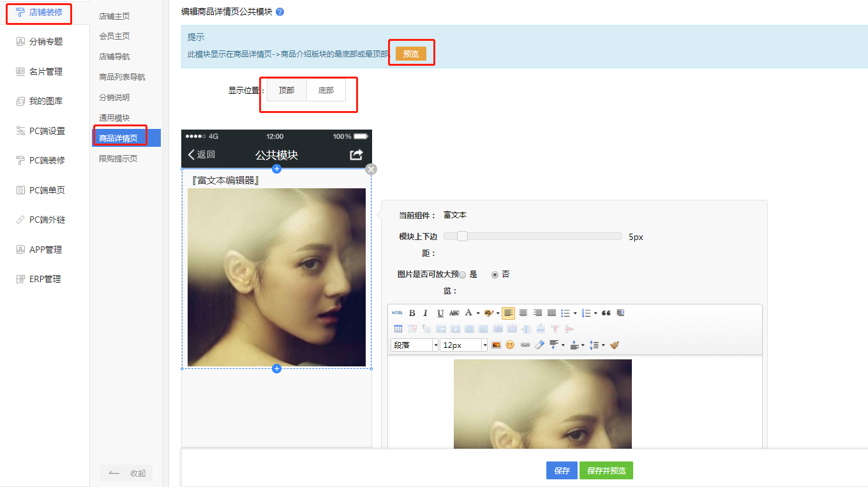This screenshot has height=487, width=868.
Task: Open the 段落 paragraph format dropdown
Action: pos(414,345)
